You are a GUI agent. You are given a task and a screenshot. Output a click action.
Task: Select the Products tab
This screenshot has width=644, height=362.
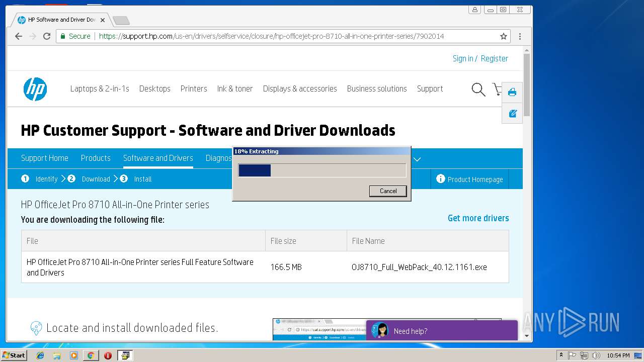coord(96,158)
